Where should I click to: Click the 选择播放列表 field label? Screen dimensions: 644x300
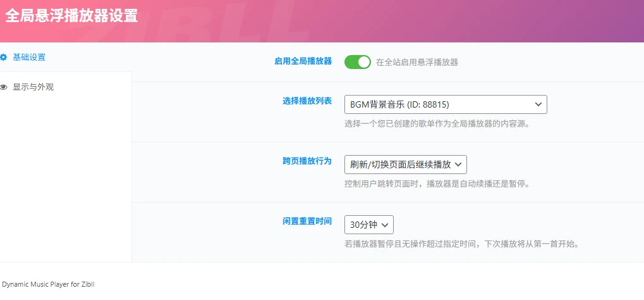click(307, 101)
